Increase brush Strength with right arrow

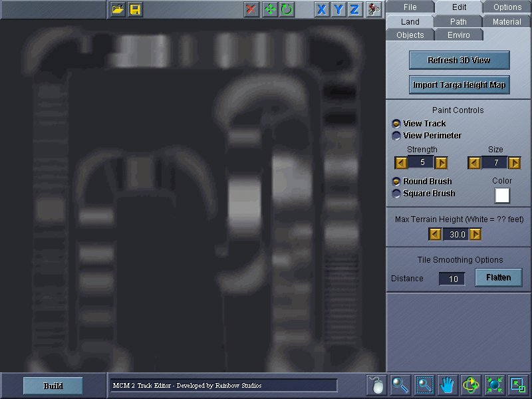tap(441, 163)
